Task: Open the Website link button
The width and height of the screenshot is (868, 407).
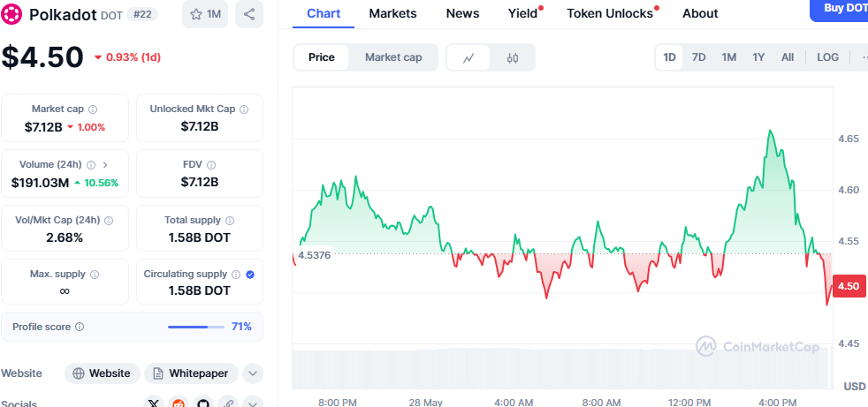Action: [x=103, y=373]
